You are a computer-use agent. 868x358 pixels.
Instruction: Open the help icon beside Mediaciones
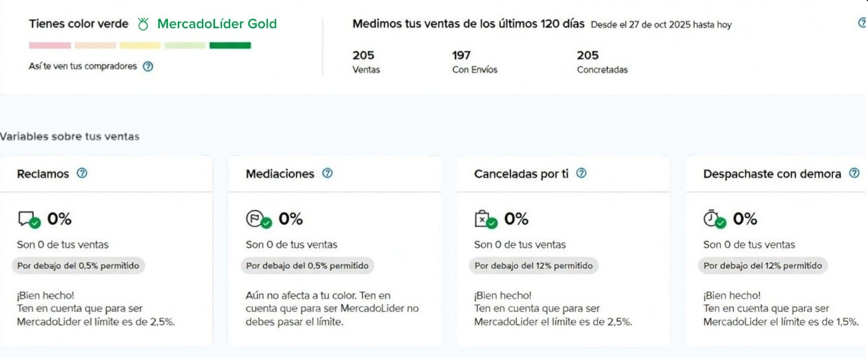click(327, 173)
